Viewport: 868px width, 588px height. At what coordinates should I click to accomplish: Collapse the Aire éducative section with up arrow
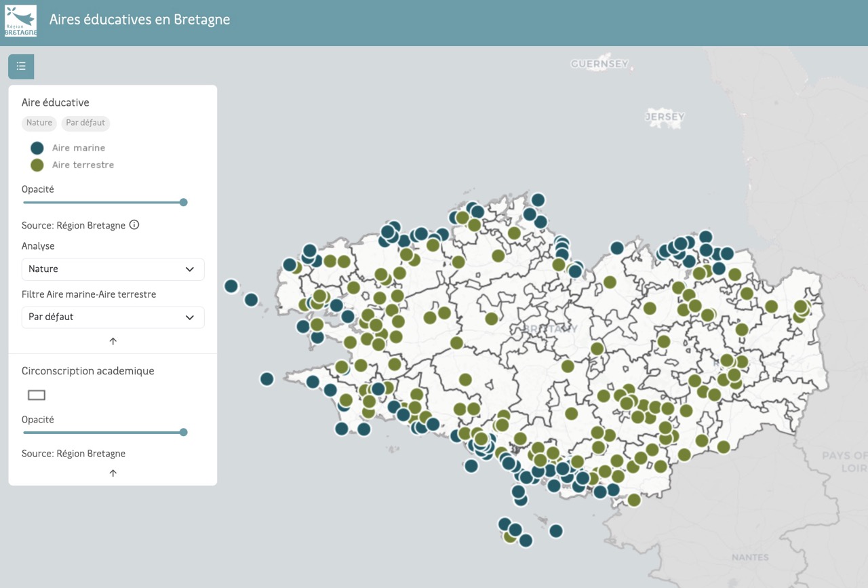click(113, 341)
